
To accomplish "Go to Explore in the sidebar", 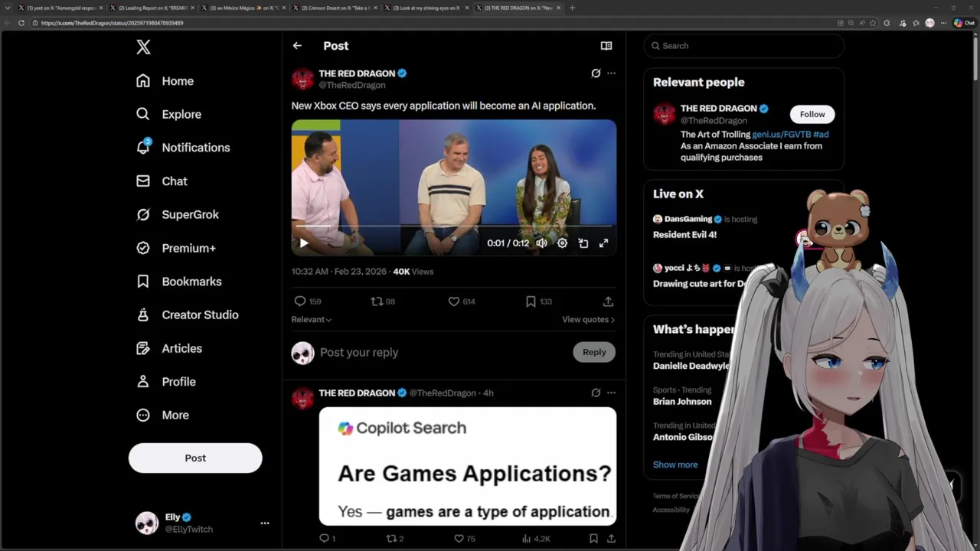I will pos(168,114).
